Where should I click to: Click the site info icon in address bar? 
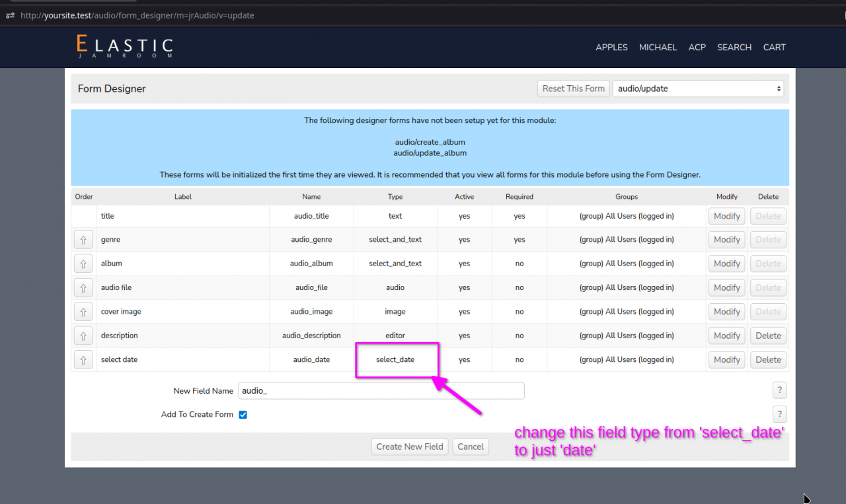(x=10, y=15)
